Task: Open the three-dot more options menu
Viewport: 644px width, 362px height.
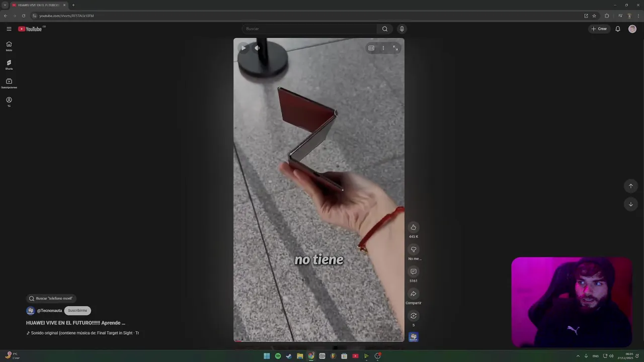Action: coord(383,48)
